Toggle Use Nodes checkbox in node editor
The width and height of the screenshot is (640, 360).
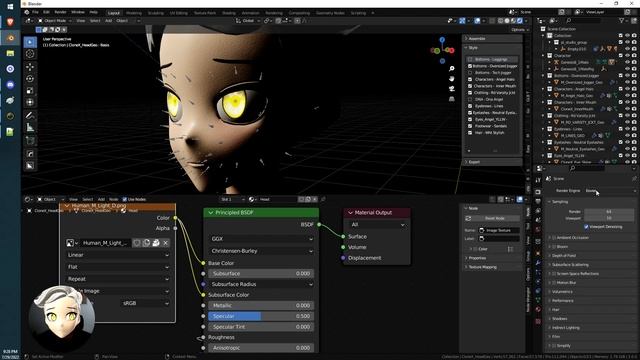125,199
